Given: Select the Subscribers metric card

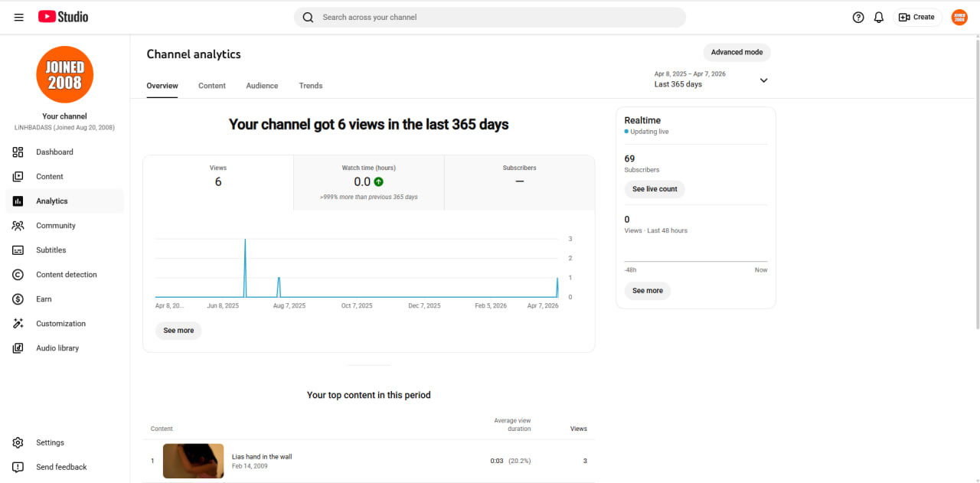Looking at the screenshot, I should pos(520,182).
